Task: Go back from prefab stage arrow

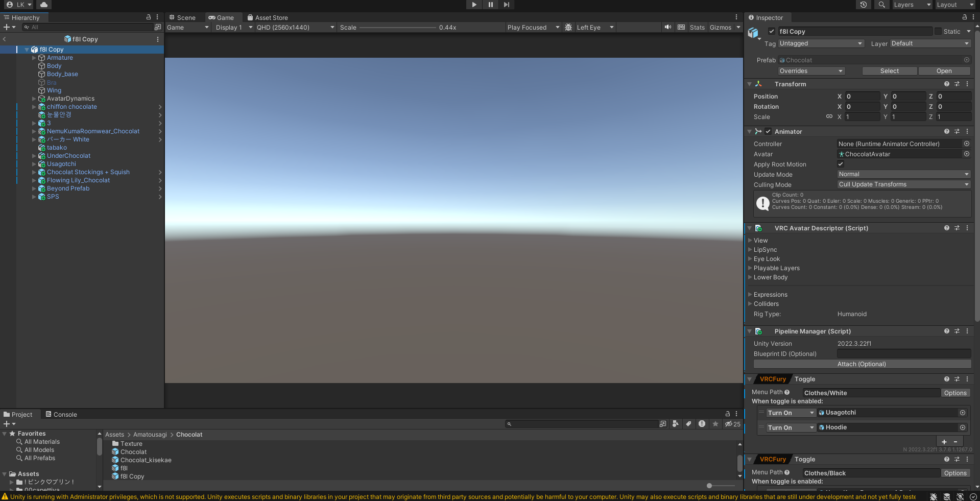Action: click(5, 39)
